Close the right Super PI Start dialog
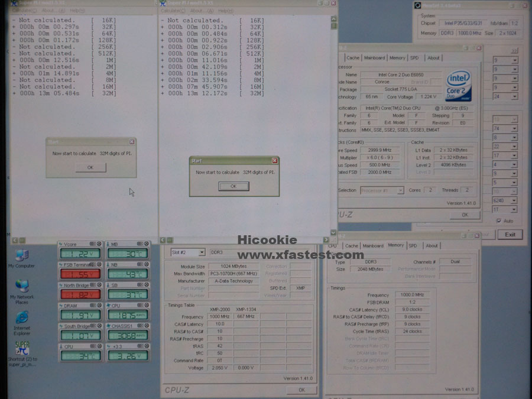 [x=275, y=161]
